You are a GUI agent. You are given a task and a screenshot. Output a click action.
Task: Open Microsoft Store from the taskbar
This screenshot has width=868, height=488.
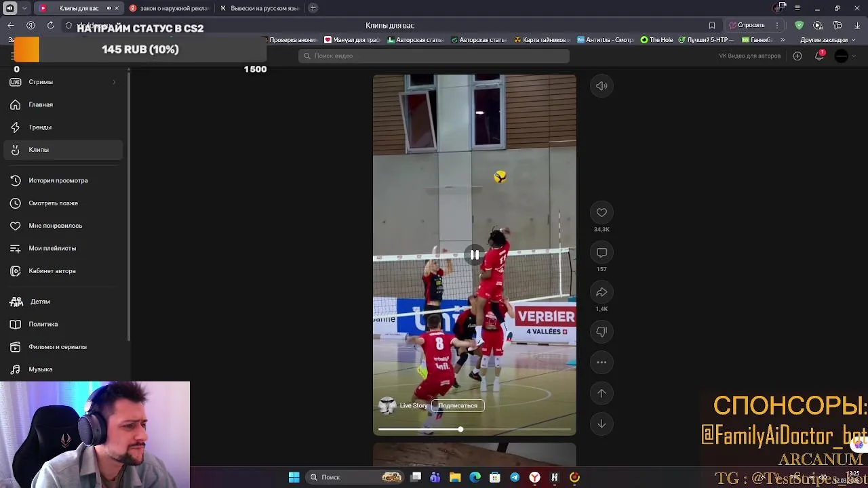495,477
